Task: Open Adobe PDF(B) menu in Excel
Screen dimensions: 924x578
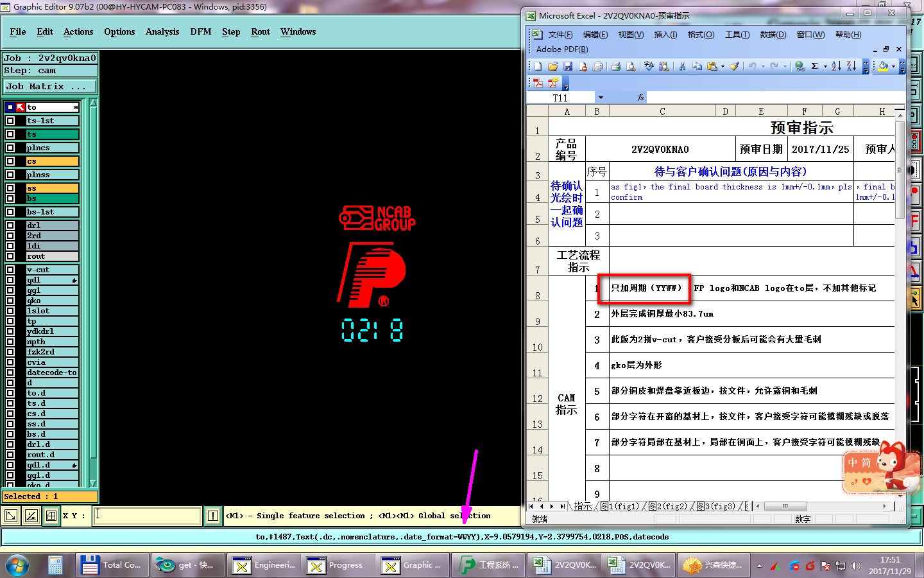Action: (x=562, y=49)
